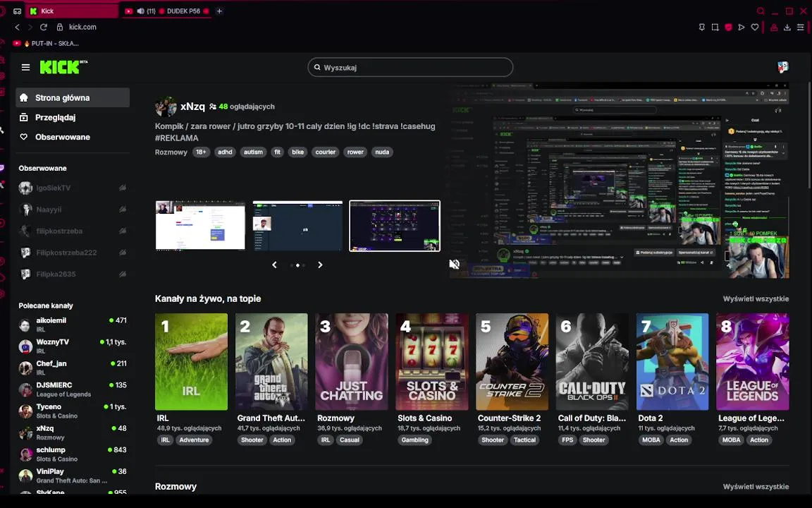The image size is (812, 508).
Task: Open recommended channel Chef_jan
Action: pyautogui.click(x=73, y=368)
